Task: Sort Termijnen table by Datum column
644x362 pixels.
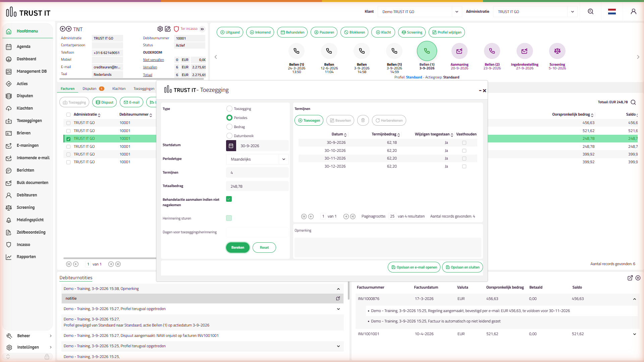Action: click(x=339, y=134)
